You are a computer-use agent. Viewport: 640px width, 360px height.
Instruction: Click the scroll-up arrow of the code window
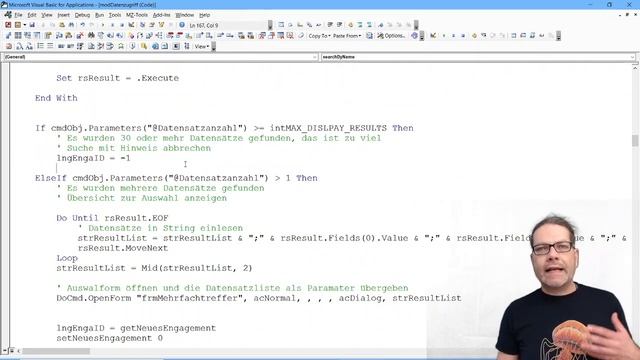635,68
